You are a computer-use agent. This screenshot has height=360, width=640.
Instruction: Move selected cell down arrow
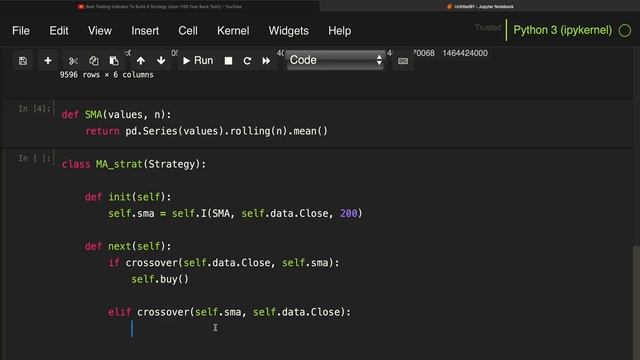point(161,61)
